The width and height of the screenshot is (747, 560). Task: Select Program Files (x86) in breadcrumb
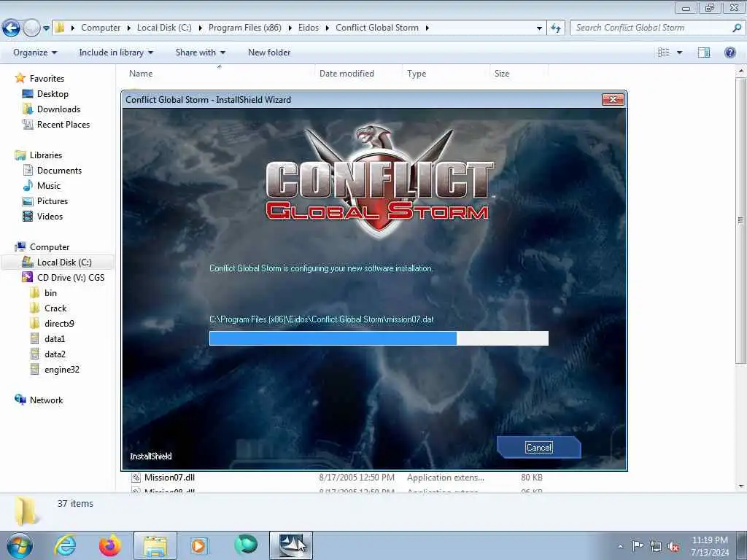(245, 28)
